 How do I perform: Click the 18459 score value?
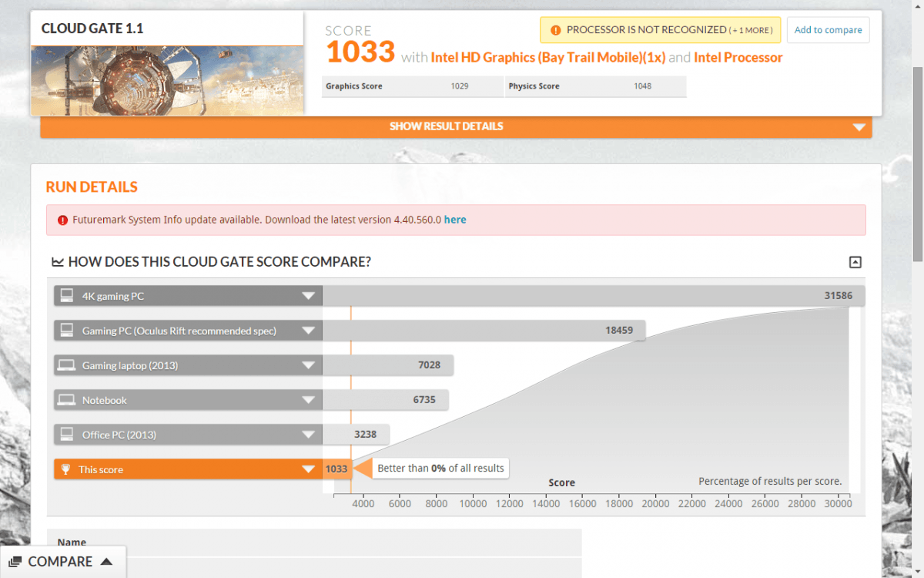pyautogui.click(x=619, y=331)
